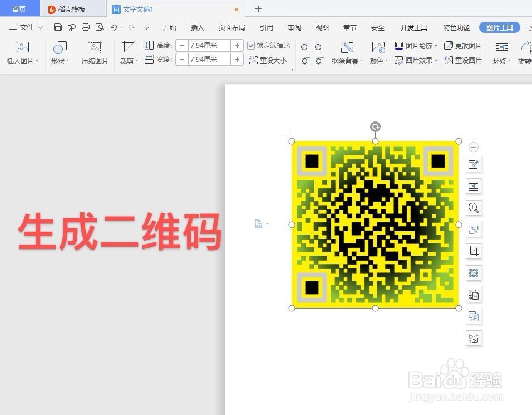
Task: Select the QR code image in the document
Action: coord(375,224)
